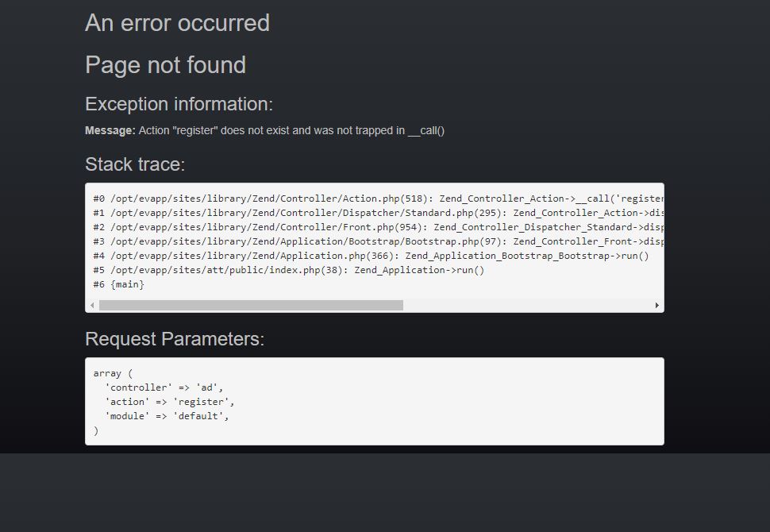Image resolution: width=770 pixels, height=532 pixels.
Task: Click the stack trace horizontal scrollbar thumb
Action: click(251, 306)
